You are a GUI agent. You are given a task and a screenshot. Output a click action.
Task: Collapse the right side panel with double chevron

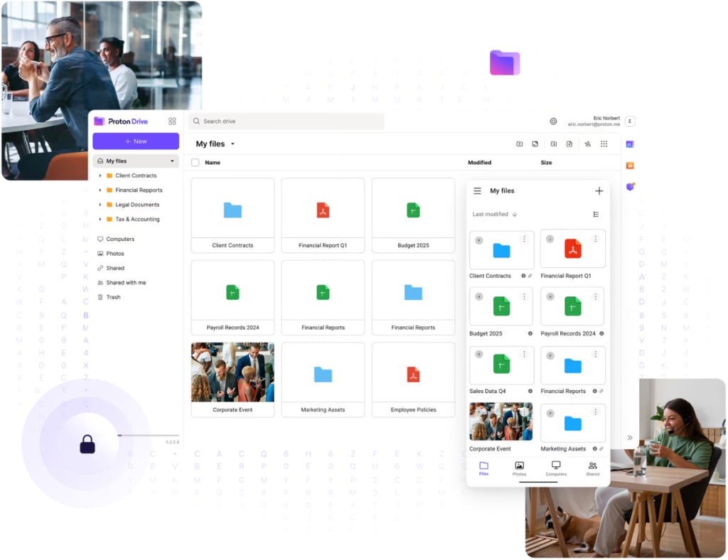click(630, 438)
